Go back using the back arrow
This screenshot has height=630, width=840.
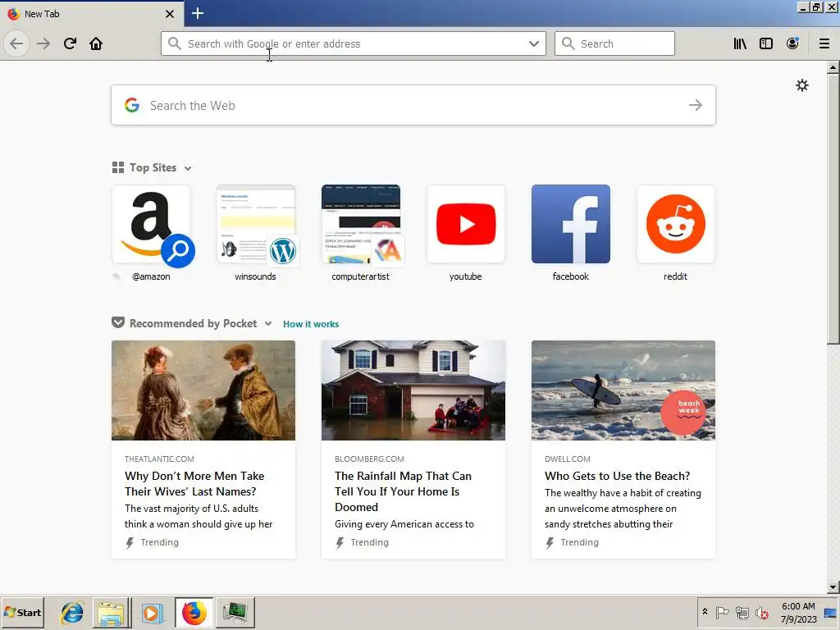(x=16, y=43)
